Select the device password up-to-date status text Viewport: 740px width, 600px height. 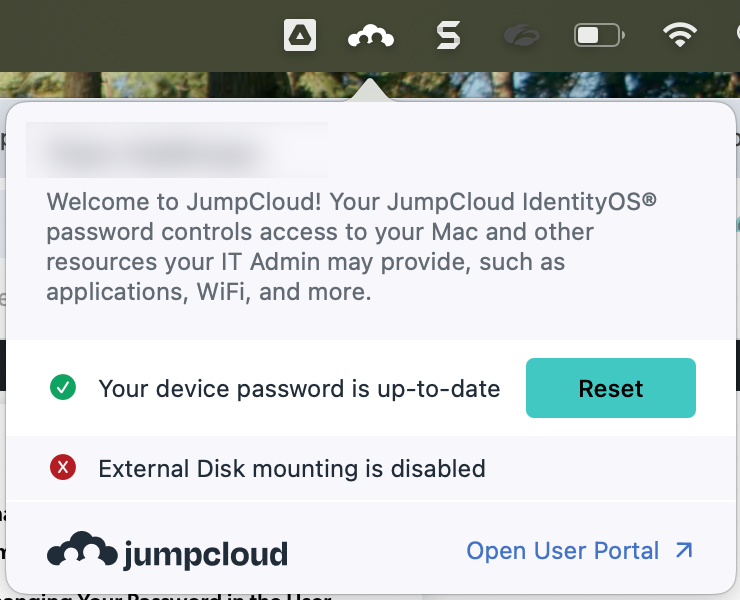coord(299,388)
